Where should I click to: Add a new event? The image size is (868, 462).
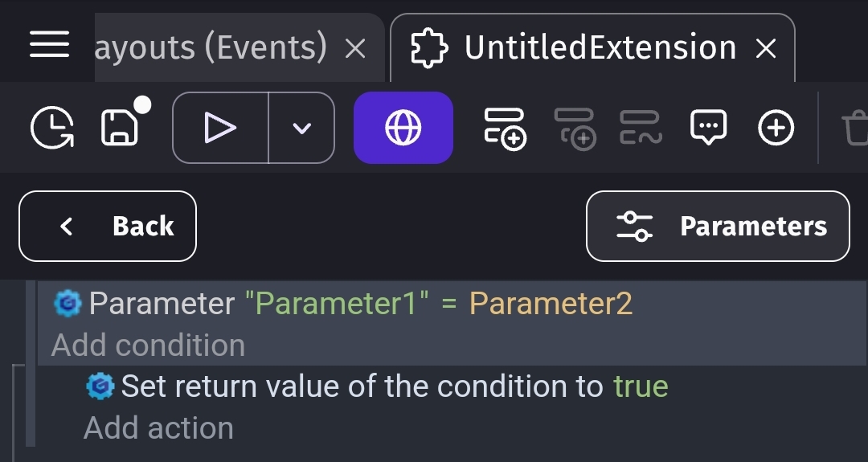(505, 129)
